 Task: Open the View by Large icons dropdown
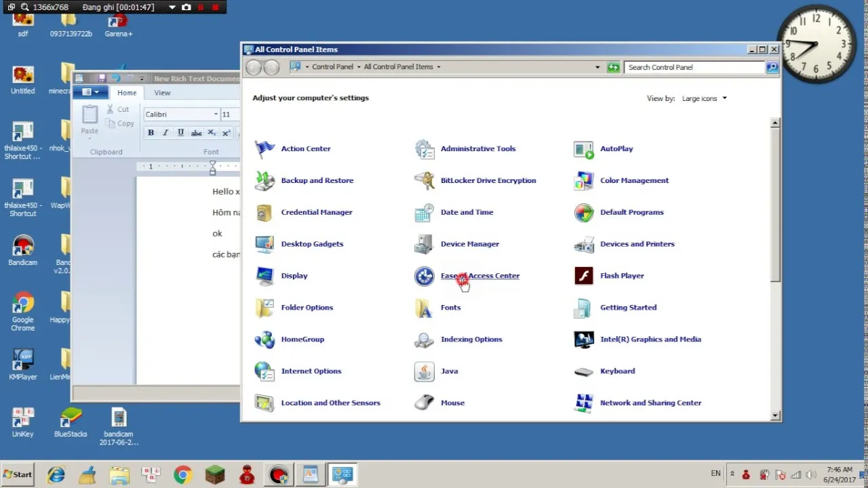(704, 98)
